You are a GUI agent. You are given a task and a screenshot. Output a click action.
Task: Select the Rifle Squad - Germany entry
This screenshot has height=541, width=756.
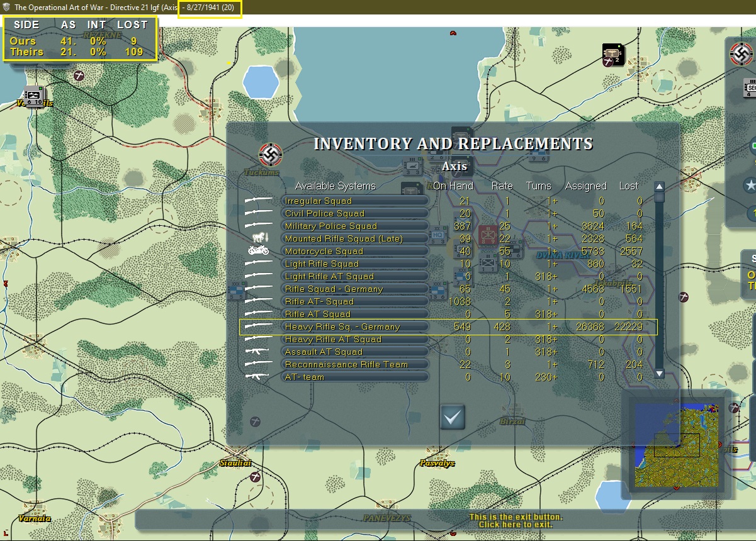click(355, 289)
